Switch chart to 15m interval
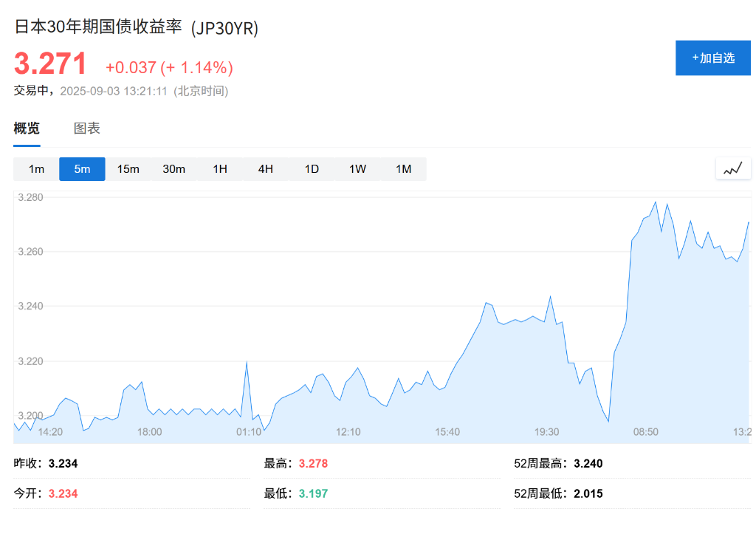756x537 pixels. pyautogui.click(x=128, y=169)
